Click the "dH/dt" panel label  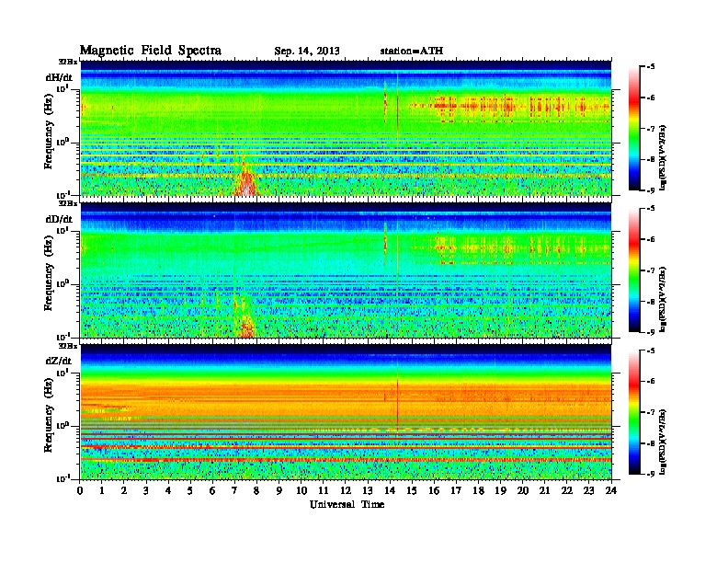[59, 77]
